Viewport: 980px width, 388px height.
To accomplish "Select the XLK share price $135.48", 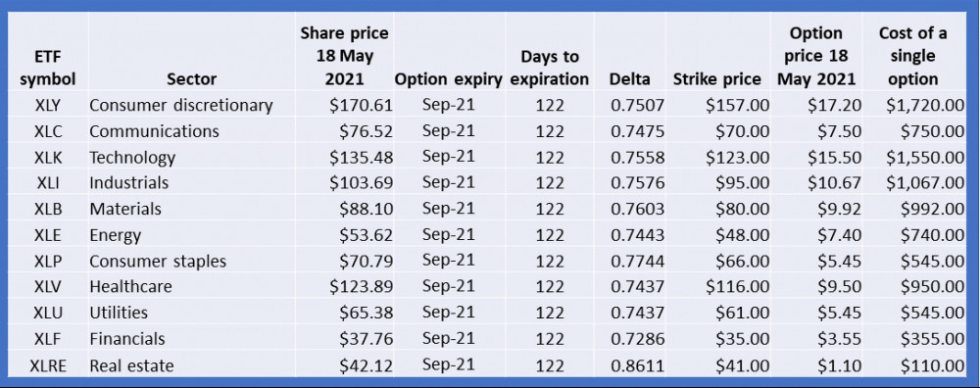I will pyautogui.click(x=362, y=158).
